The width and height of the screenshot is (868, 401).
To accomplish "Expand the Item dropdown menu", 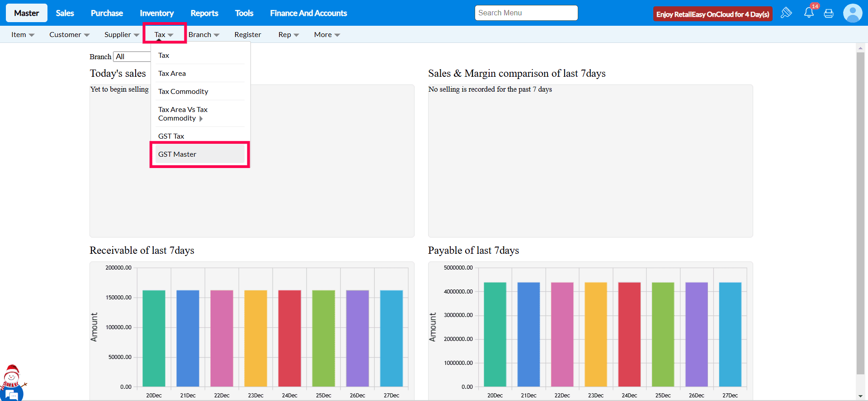I will (x=23, y=35).
